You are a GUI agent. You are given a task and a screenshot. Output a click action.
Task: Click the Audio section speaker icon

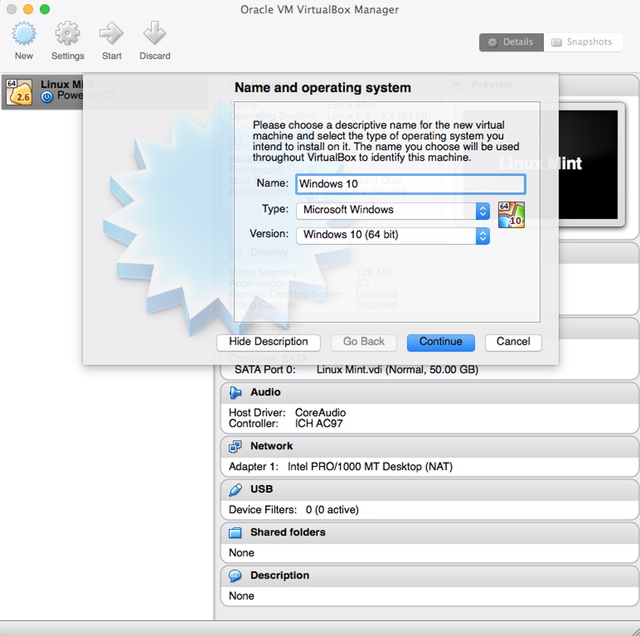[x=235, y=392]
